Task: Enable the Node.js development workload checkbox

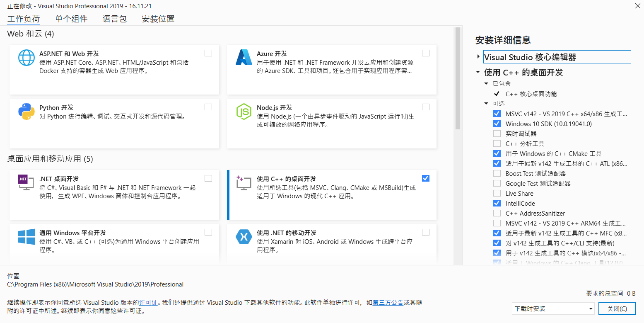Action: 426,107
